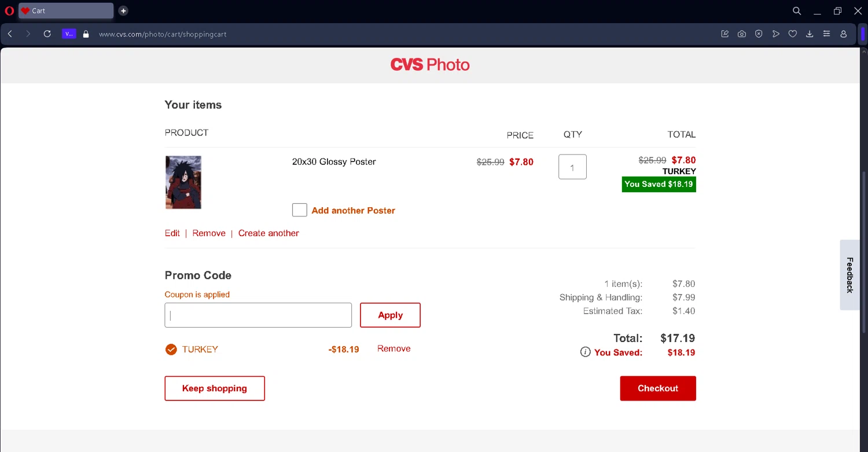Screen dimensions: 868x452
Task: Open the ad blocker shield icon
Action: click(x=759, y=34)
